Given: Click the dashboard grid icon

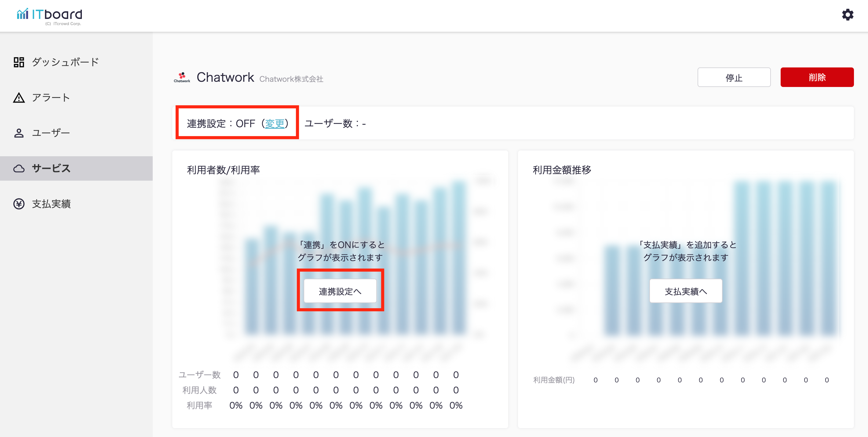Looking at the screenshot, I should 19,62.
